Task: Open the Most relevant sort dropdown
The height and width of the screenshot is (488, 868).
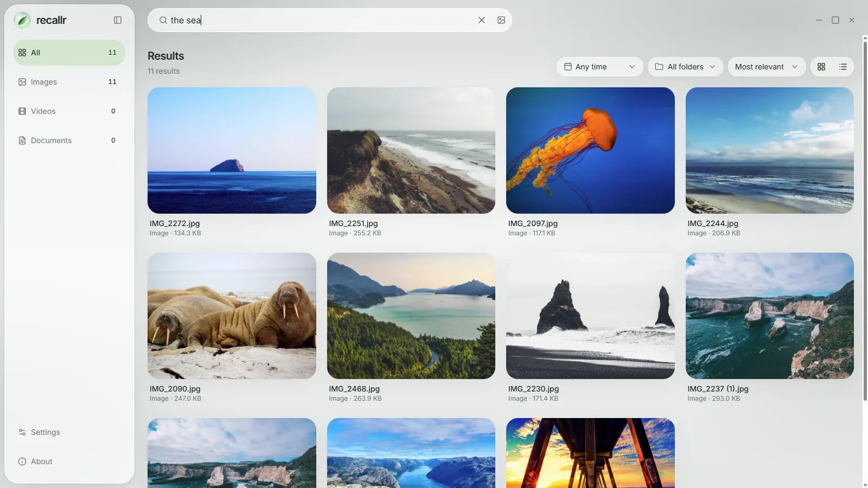Action: (x=767, y=67)
